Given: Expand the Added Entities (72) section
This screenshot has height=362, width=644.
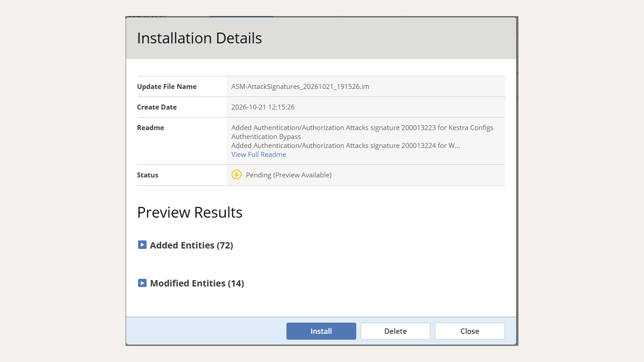Looking at the screenshot, I should point(142,245).
